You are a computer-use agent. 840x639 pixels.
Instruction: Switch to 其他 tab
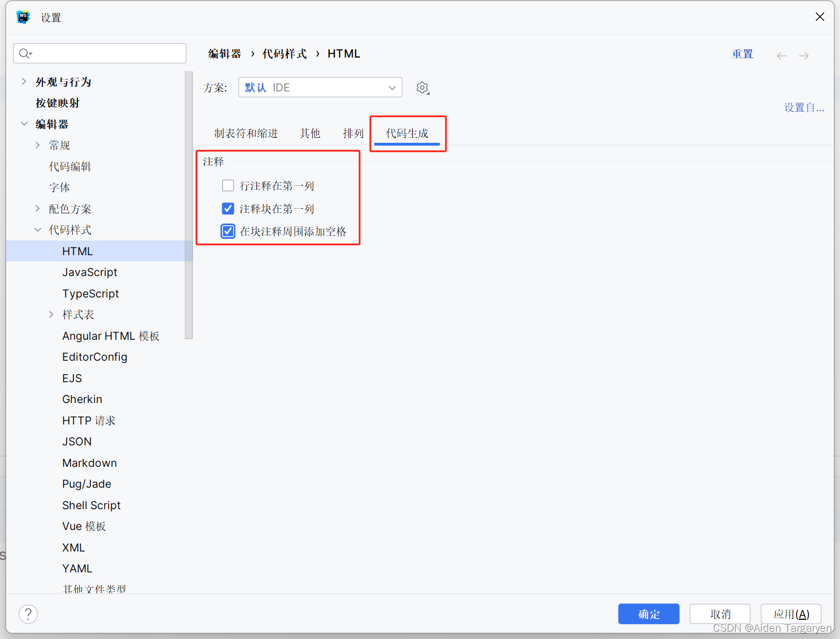310,133
